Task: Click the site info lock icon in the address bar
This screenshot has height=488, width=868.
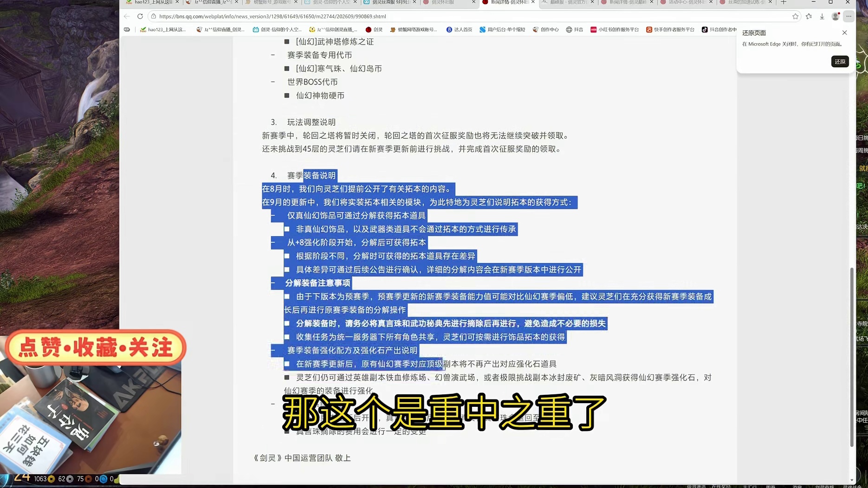Action: (x=154, y=16)
